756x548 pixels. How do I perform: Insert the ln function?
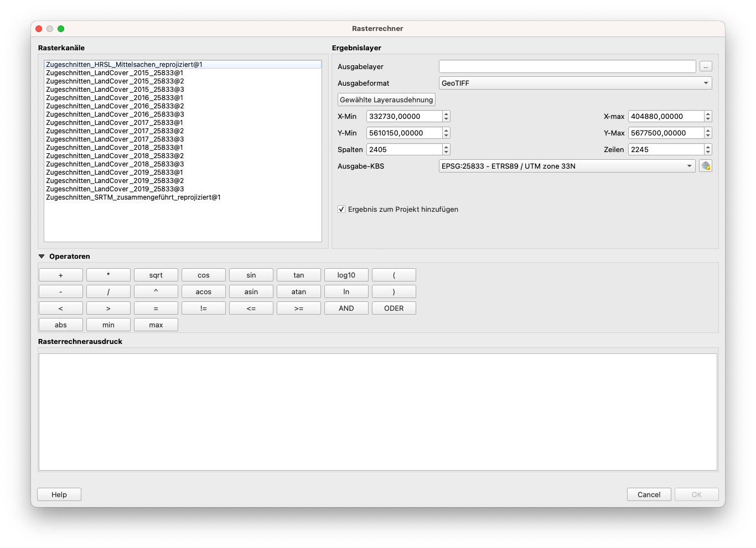(346, 291)
